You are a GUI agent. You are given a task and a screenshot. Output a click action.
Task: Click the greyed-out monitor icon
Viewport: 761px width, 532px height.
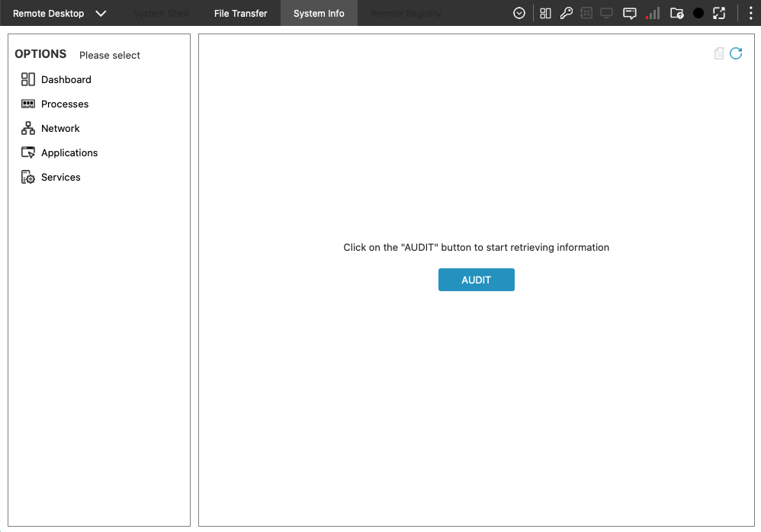607,13
